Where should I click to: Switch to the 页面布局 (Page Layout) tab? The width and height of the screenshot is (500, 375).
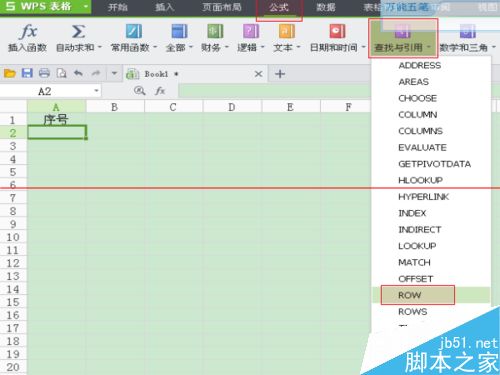click(x=222, y=7)
